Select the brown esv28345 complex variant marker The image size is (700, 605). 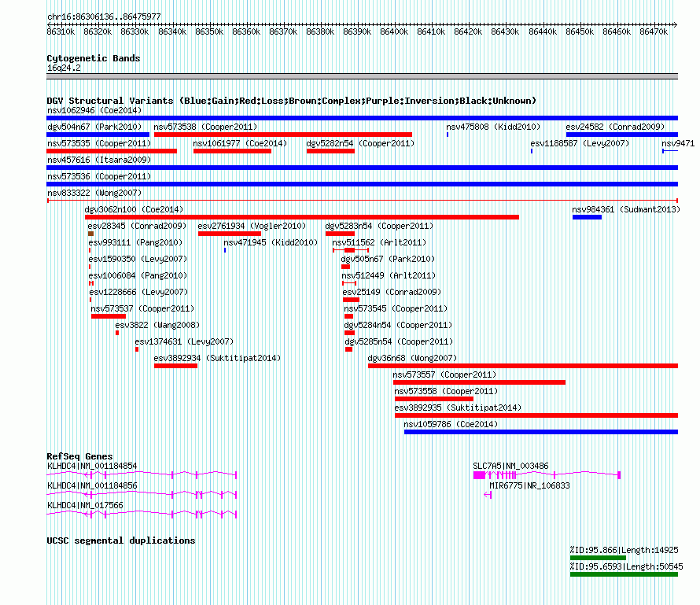pyautogui.click(x=90, y=234)
